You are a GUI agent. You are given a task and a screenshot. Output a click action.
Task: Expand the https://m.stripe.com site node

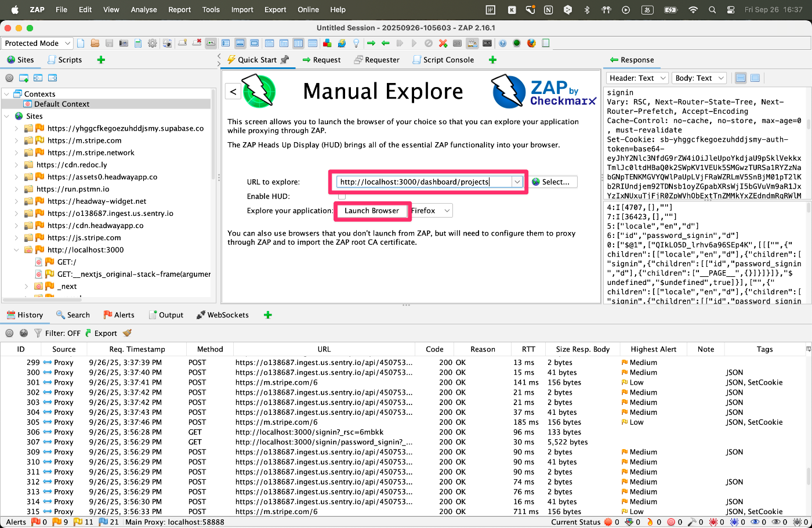point(16,140)
